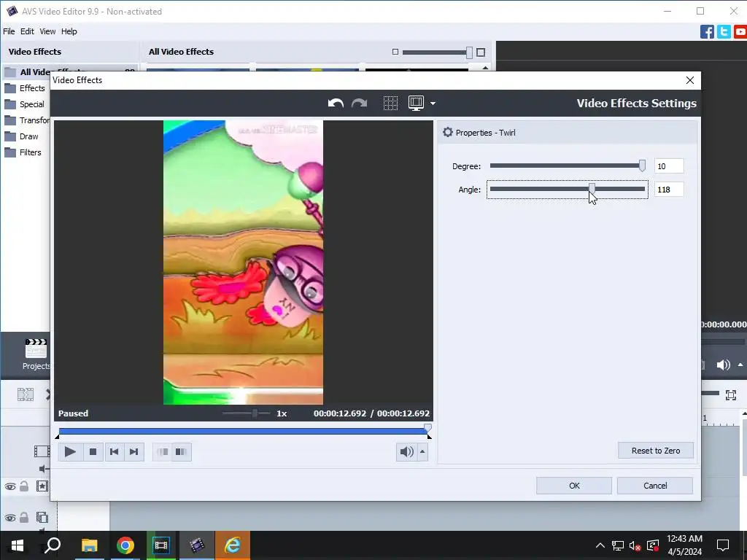
Task: Select the Draw folder
Action: tap(22, 136)
